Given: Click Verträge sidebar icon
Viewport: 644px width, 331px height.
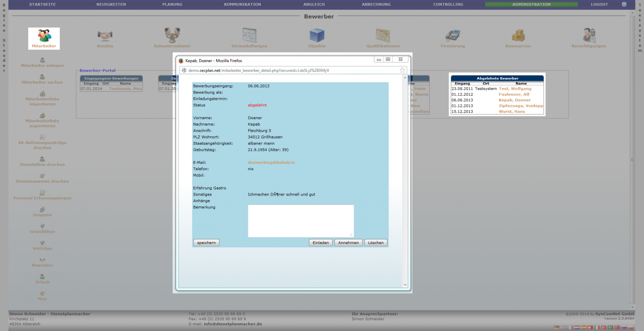Looking at the screenshot, I should coord(42,243).
